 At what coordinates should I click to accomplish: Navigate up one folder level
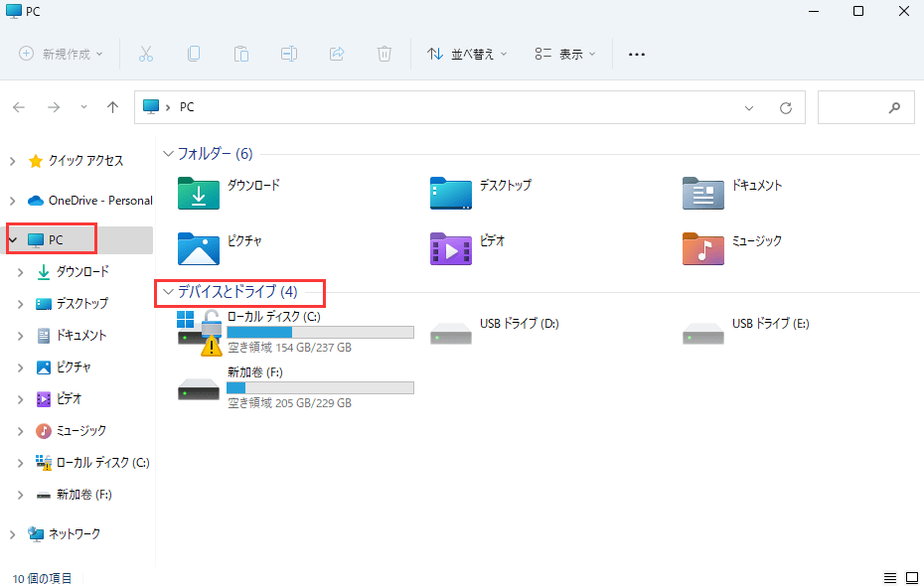pyautogui.click(x=112, y=106)
